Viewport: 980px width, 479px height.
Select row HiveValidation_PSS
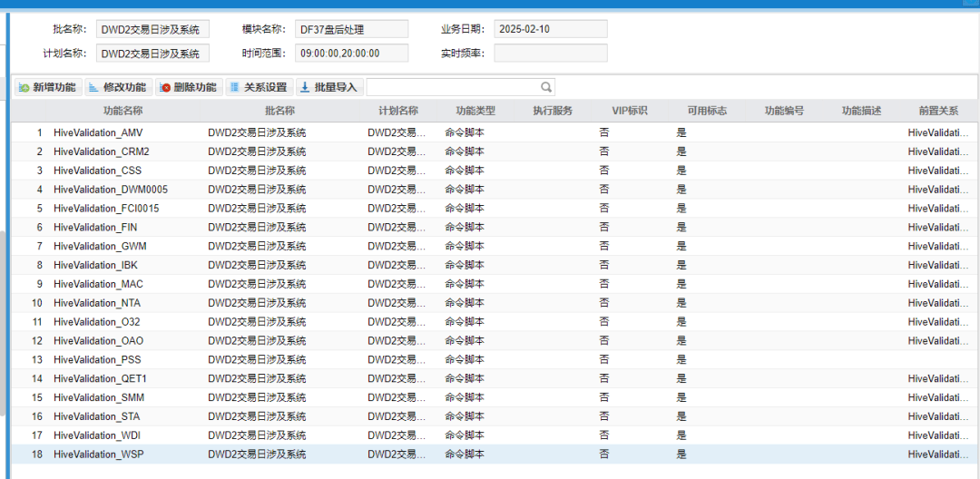[495, 360]
